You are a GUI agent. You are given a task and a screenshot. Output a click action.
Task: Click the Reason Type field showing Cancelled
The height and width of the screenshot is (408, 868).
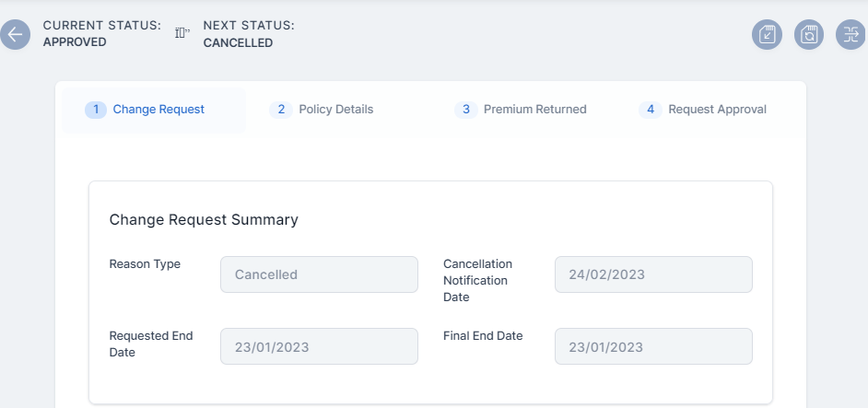pyautogui.click(x=319, y=274)
